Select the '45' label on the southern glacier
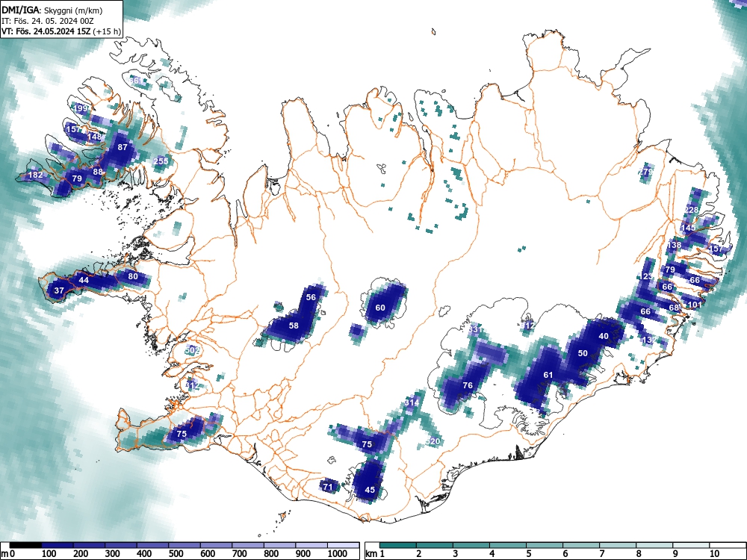Viewport: 747px width, 560px height. [x=370, y=490]
